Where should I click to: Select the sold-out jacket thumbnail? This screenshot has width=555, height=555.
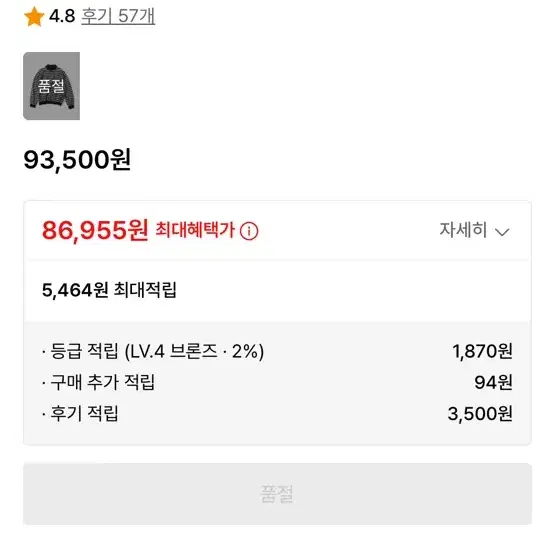pos(51,86)
